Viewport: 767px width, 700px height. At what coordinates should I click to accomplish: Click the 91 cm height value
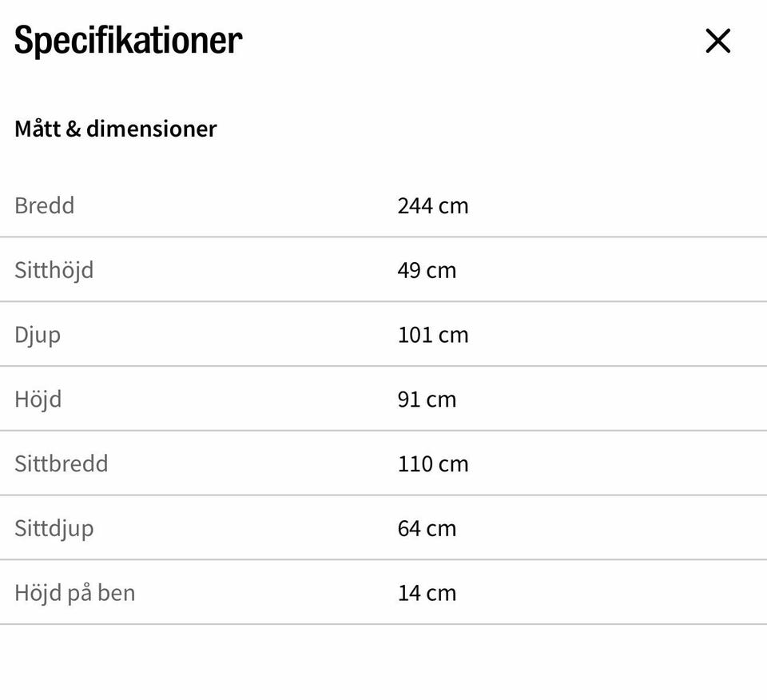pyautogui.click(x=427, y=399)
